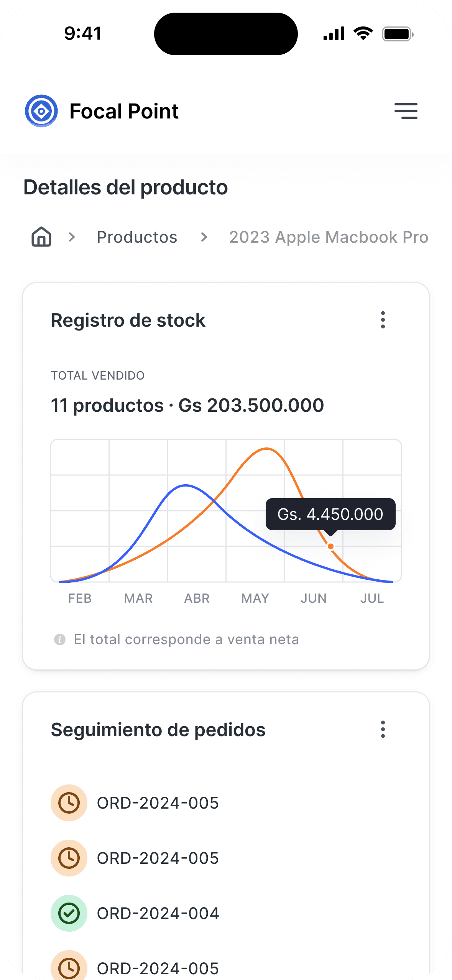452x980 pixels.
Task: Open Seguimiento de pedidos options menu
Action: (383, 729)
